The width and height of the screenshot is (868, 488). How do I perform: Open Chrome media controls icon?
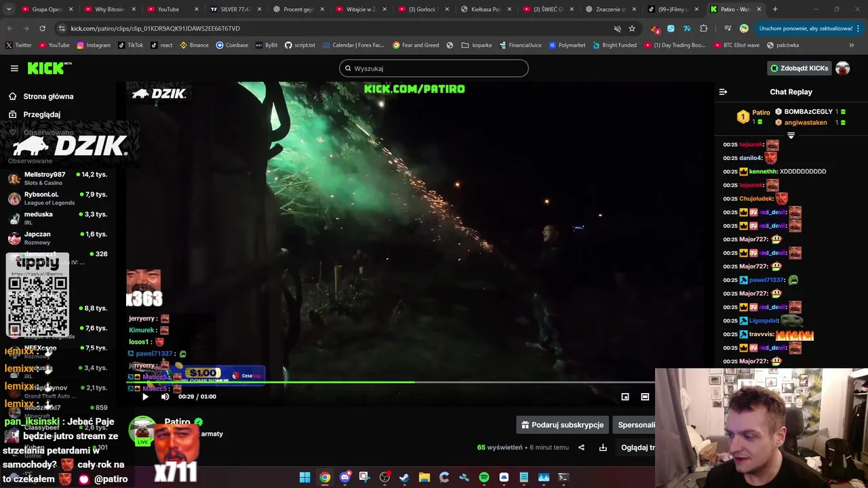[728, 28]
